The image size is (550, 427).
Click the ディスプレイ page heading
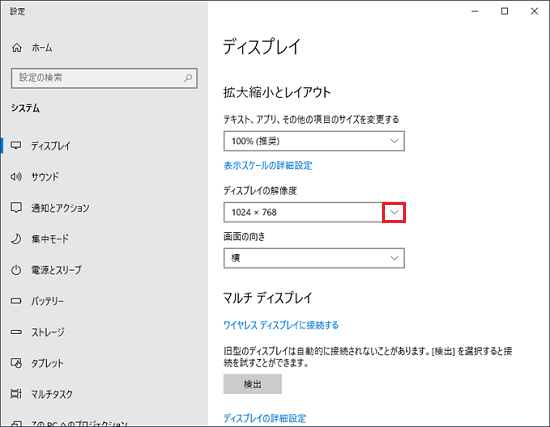(x=262, y=47)
